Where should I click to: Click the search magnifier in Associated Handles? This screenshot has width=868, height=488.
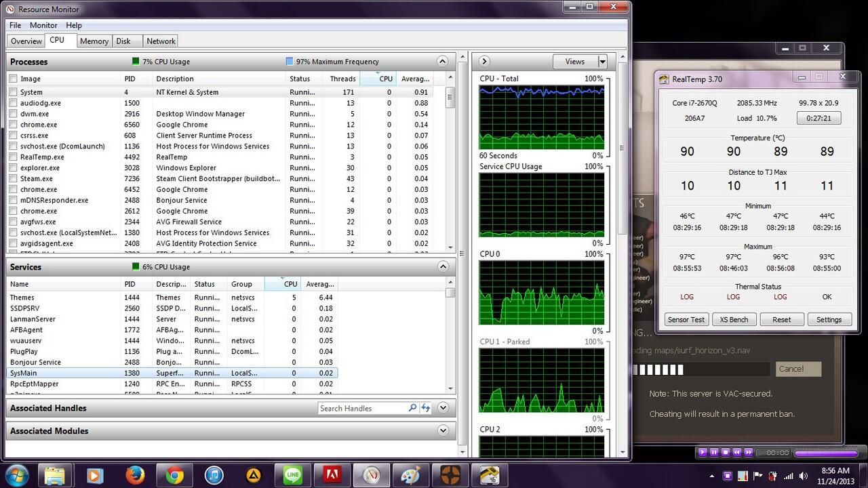(x=412, y=408)
